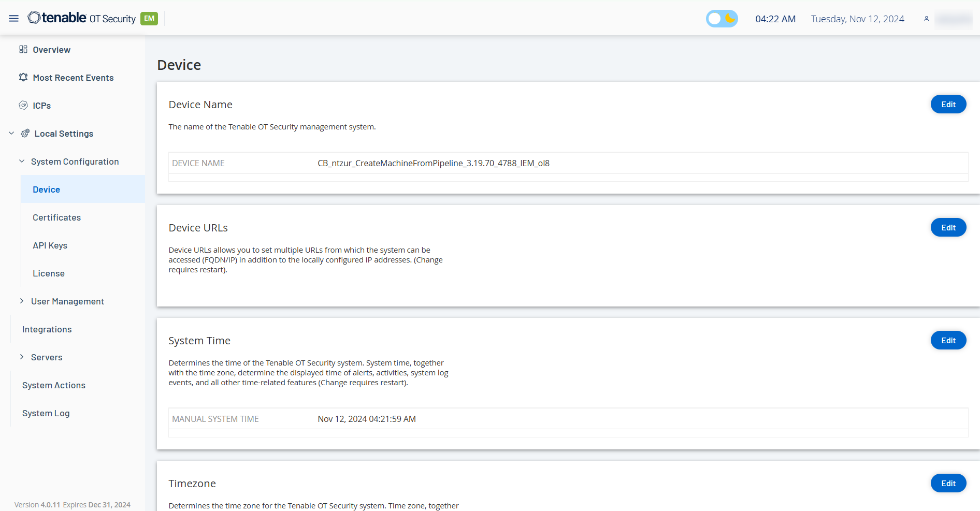Image resolution: width=980 pixels, height=511 pixels.
Task: Collapse the System Configuration submenu
Action: point(22,162)
